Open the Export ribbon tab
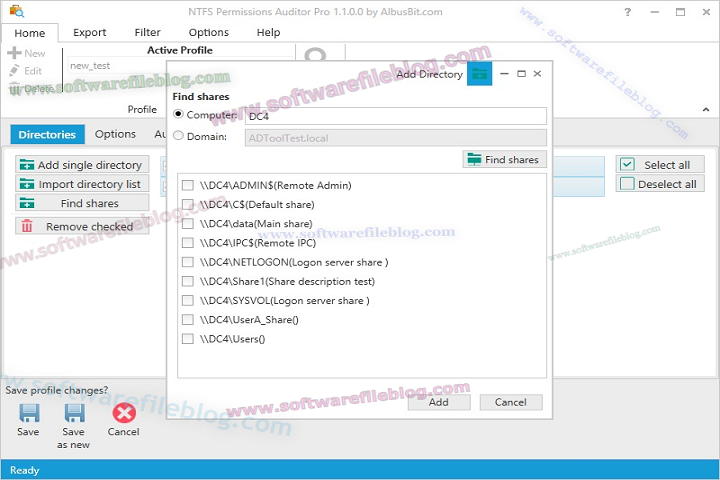The width and height of the screenshot is (720, 480). [90, 32]
